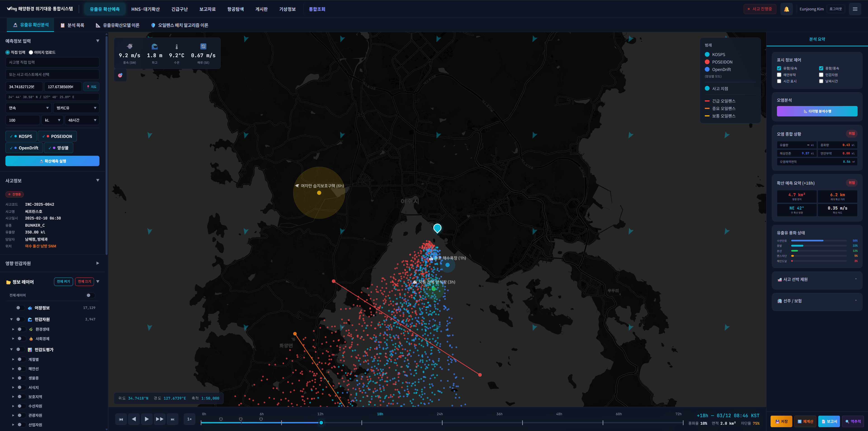
Task: Click the timeline slider handle
Action: point(321,423)
